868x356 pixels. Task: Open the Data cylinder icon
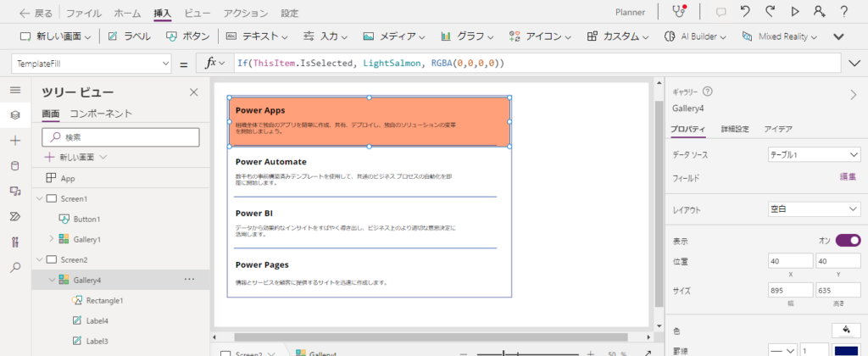[x=15, y=165]
